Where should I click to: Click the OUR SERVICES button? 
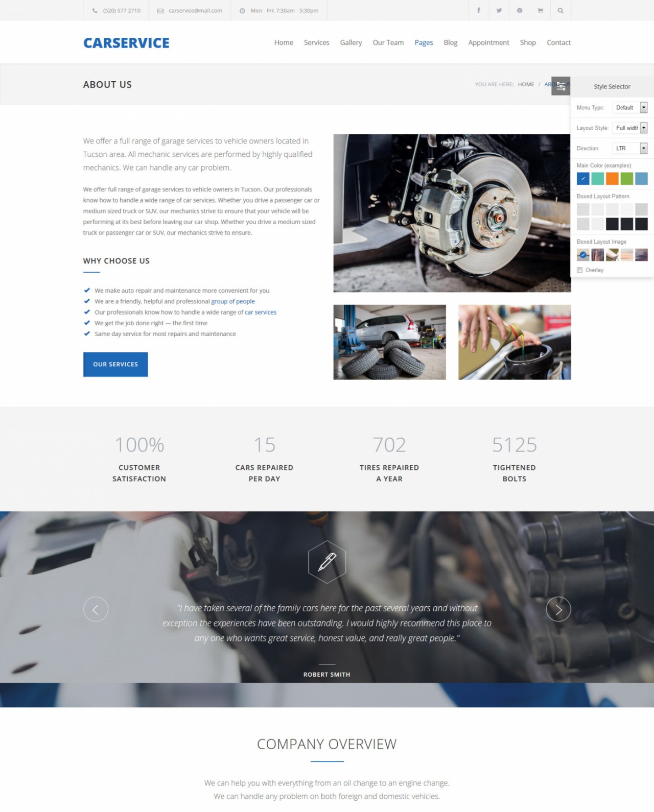tap(115, 364)
